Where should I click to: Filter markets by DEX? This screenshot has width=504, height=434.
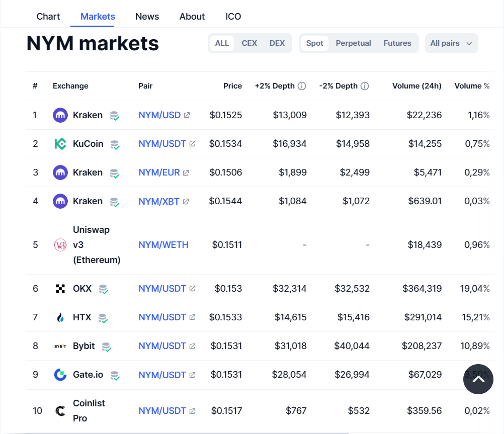pos(277,43)
